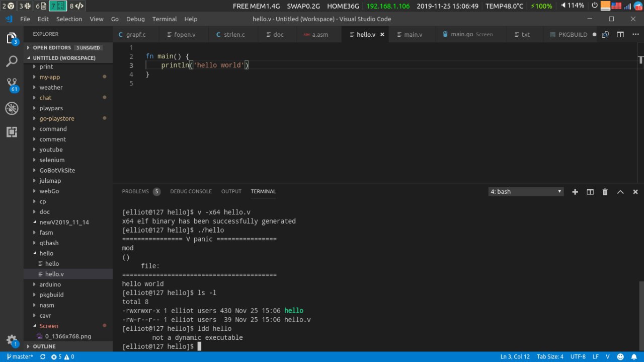Change language mode via V status item
Screen dimensions: 644x362
pos(607,357)
